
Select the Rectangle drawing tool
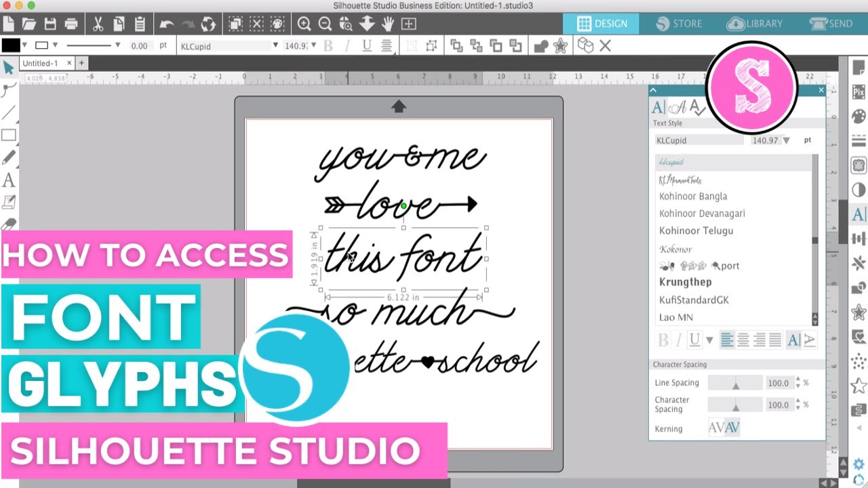click(x=9, y=135)
